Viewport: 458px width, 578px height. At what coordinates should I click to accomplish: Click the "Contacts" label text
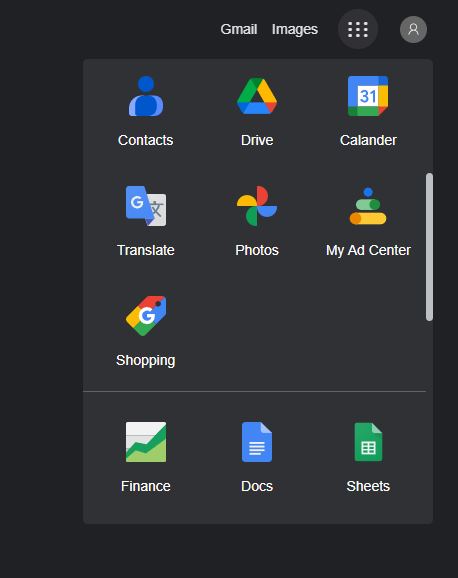[146, 140]
